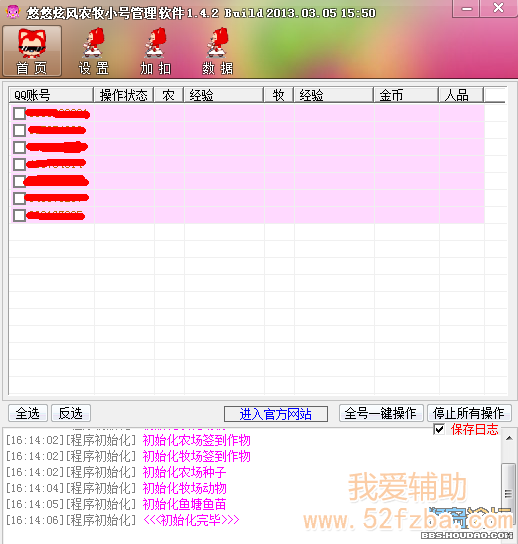Minimize the application window
The width and height of the screenshot is (518, 544).
pyautogui.click(x=466, y=9)
